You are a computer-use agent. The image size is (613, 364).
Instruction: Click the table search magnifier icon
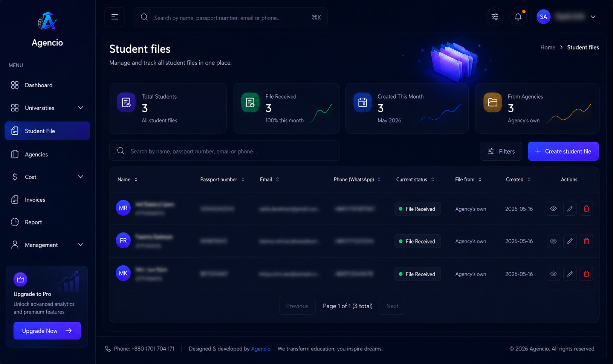[x=121, y=151]
